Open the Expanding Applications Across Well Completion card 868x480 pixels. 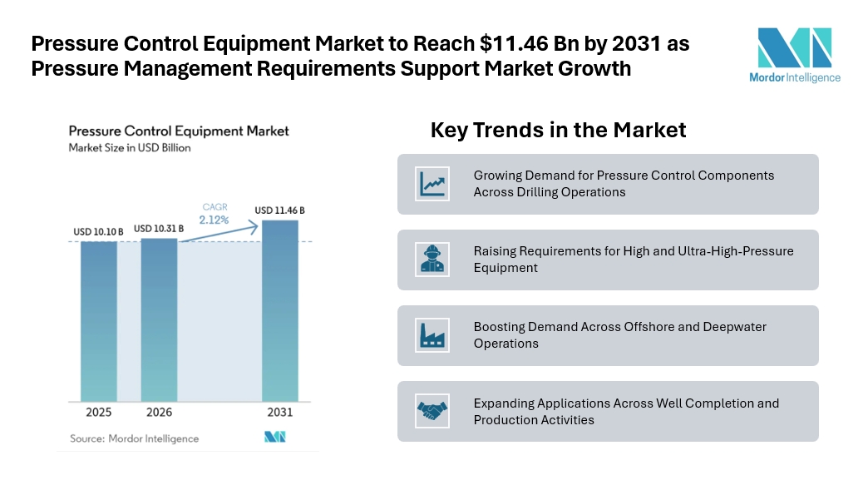[x=608, y=411]
